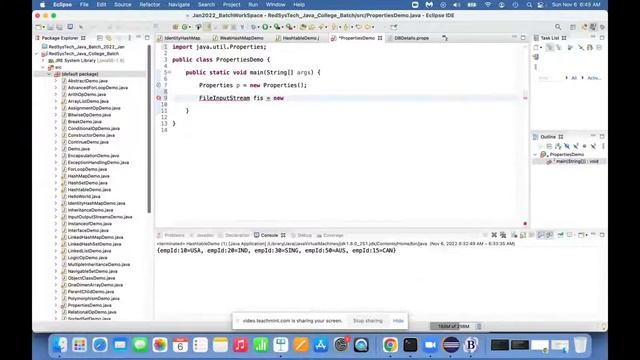Click Stop sharing in the screen share bar
Image resolution: width=640 pixels, height=360 pixels.
pos(368,321)
